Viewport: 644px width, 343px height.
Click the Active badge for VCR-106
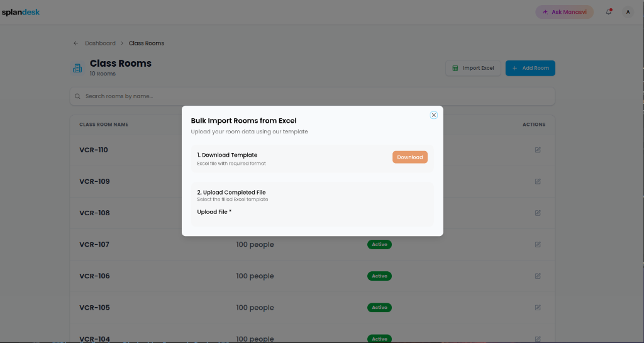coord(379,276)
